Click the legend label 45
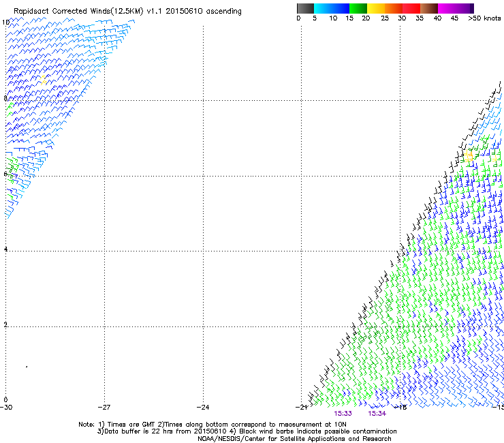 [x=454, y=18]
